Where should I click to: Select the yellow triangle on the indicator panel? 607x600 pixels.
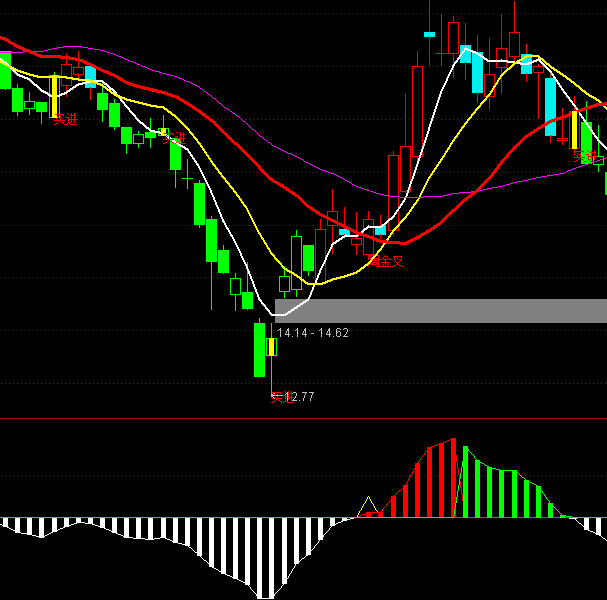pyautogui.click(x=368, y=506)
